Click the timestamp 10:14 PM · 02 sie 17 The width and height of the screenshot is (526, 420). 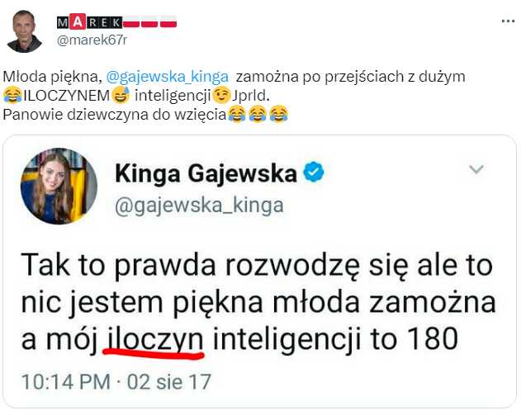pyautogui.click(x=116, y=382)
